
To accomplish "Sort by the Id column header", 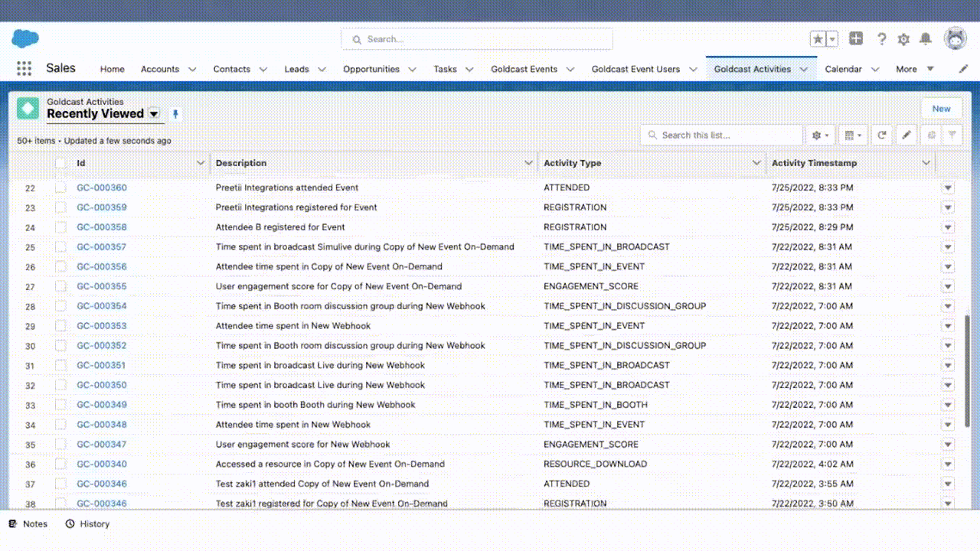I will click(x=80, y=163).
